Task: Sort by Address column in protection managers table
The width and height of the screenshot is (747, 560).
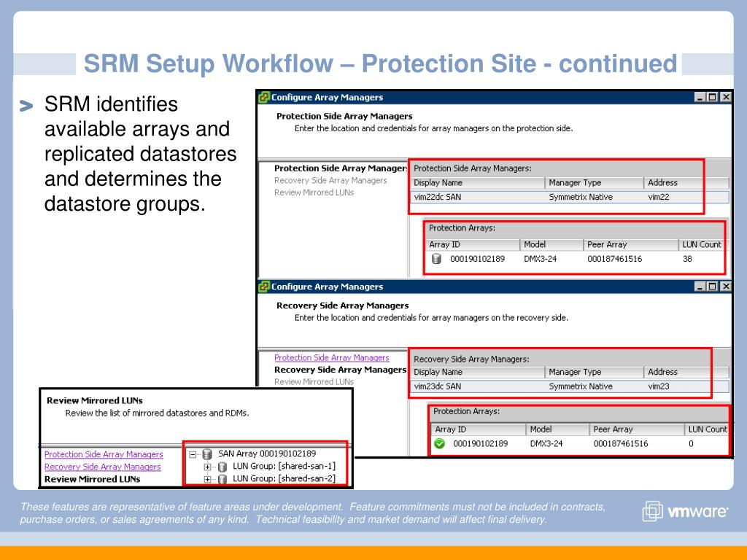Action: (x=686, y=183)
